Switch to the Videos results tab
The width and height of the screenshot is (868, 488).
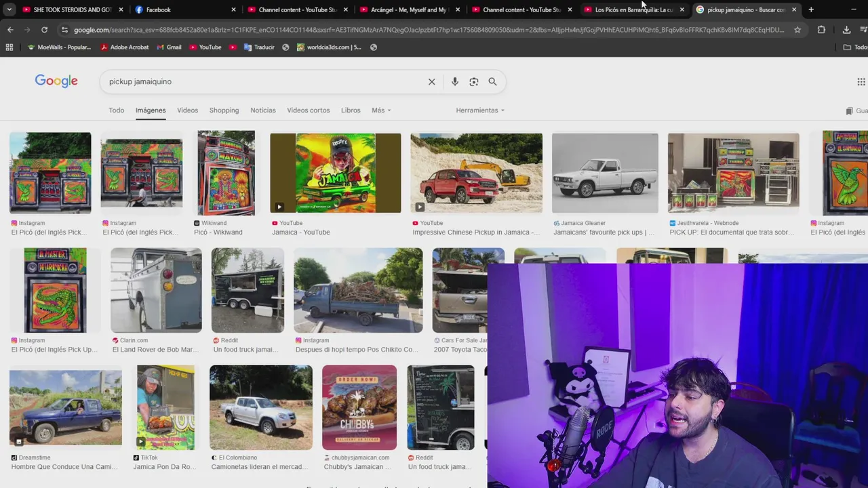188,110
